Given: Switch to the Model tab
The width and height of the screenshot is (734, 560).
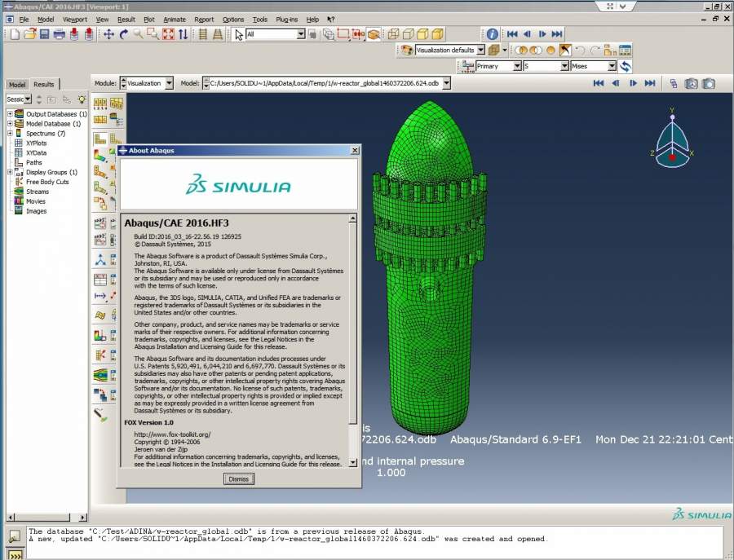Looking at the screenshot, I should (17, 85).
